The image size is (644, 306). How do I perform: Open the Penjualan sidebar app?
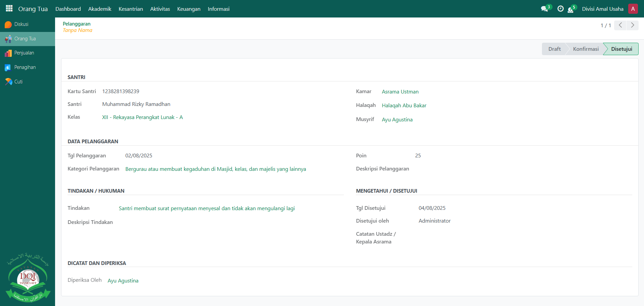click(24, 53)
